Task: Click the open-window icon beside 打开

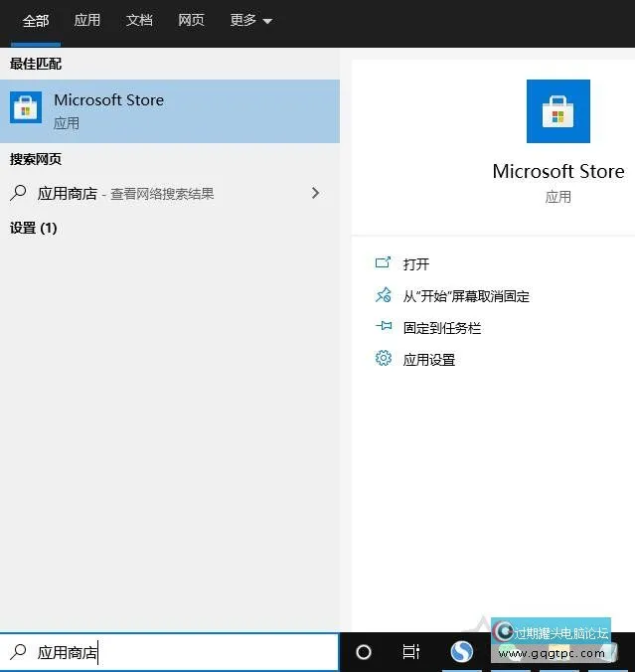Action: 383,262
